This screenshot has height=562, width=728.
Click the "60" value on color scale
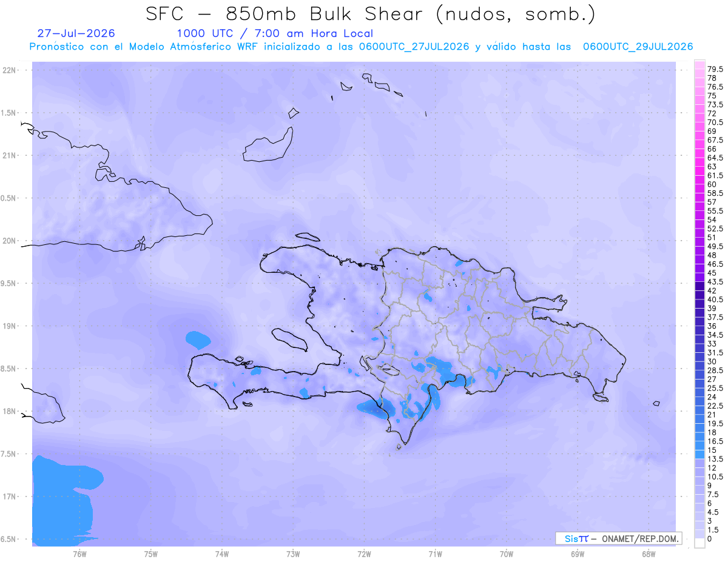(x=712, y=184)
